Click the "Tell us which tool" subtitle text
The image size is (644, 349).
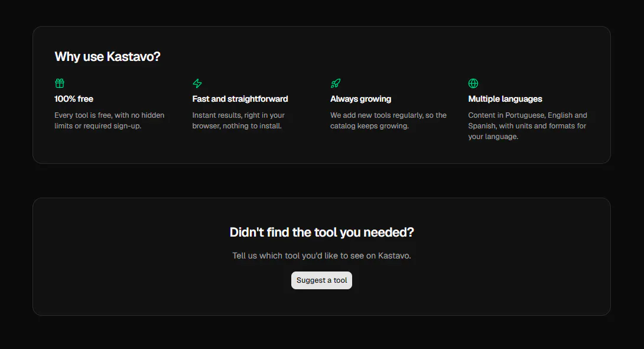[321, 256]
